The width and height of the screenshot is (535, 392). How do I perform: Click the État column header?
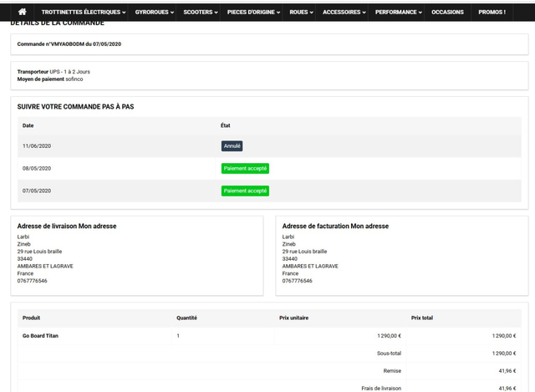coord(226,125)
